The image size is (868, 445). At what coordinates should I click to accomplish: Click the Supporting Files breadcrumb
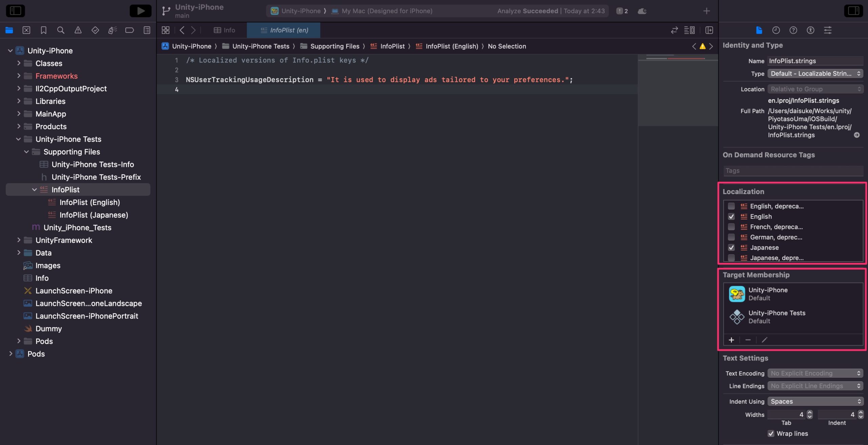330,46
